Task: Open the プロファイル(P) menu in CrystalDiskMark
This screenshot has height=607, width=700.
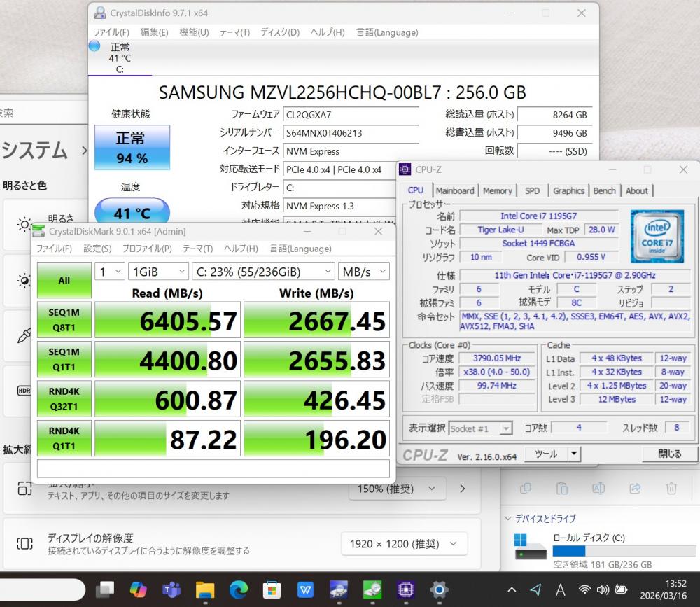Action: (147, 249)
